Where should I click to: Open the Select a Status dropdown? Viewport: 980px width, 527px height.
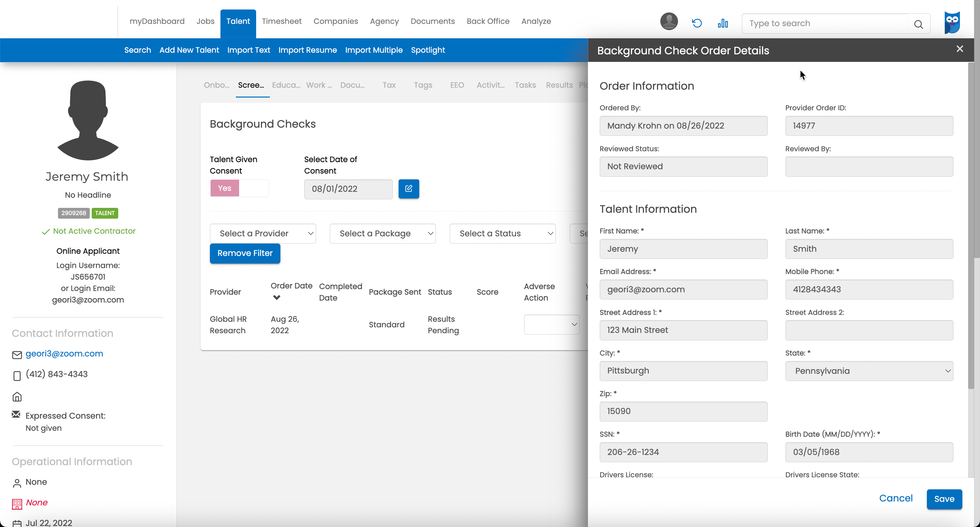tap(502, 233)
